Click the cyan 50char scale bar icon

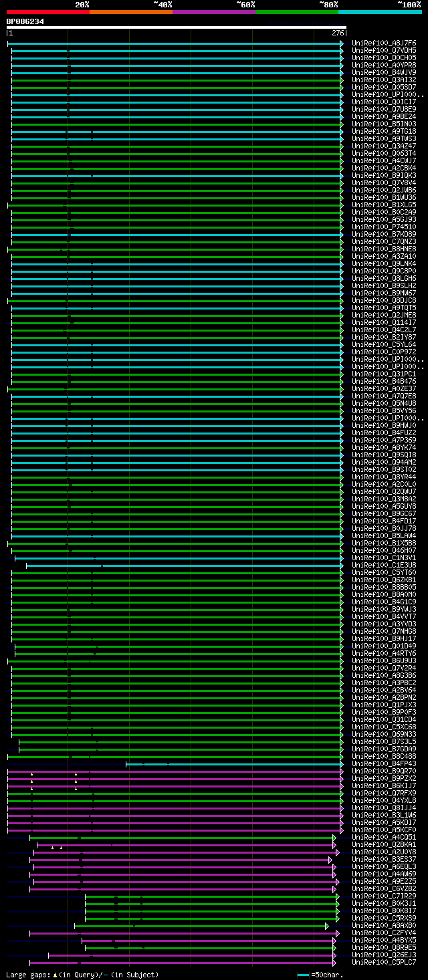pos(303,975)
